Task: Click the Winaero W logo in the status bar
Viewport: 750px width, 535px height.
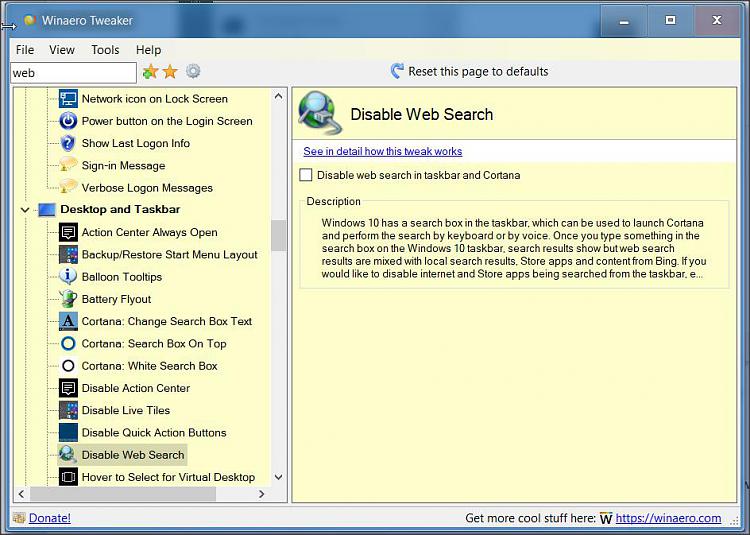Action: point(606,518)
